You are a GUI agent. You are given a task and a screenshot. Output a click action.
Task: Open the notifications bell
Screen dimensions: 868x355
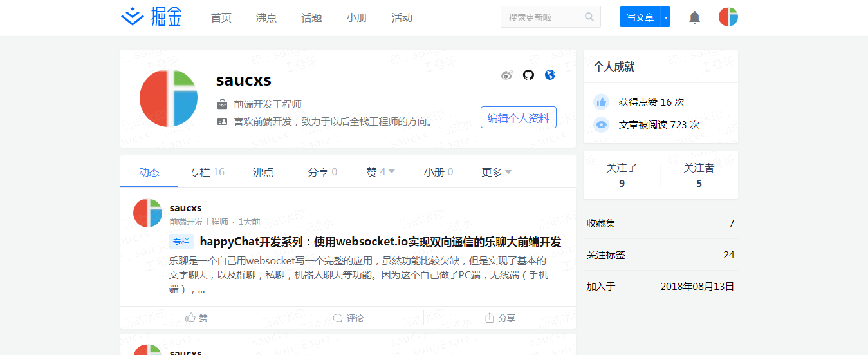[694, 17]
